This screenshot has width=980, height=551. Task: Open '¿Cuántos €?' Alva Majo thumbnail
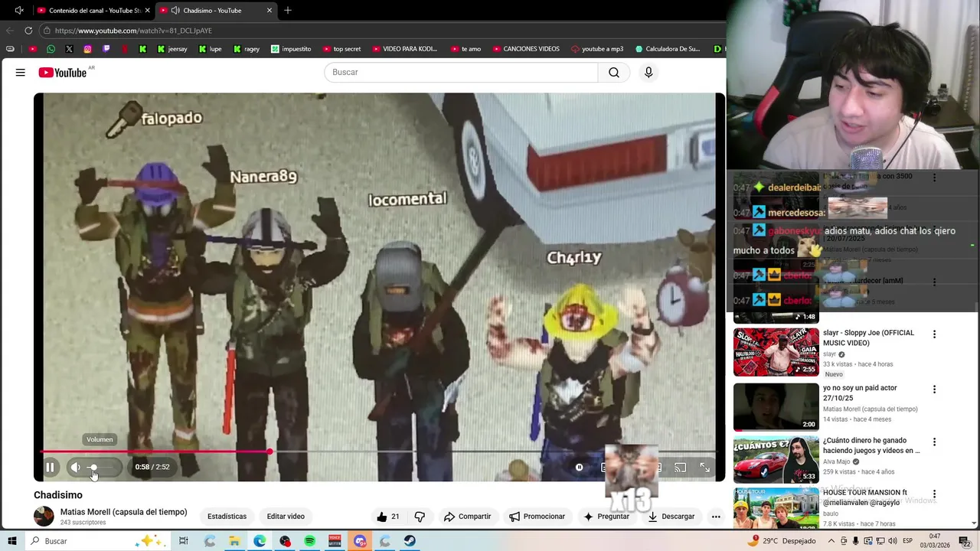(776, 459)
